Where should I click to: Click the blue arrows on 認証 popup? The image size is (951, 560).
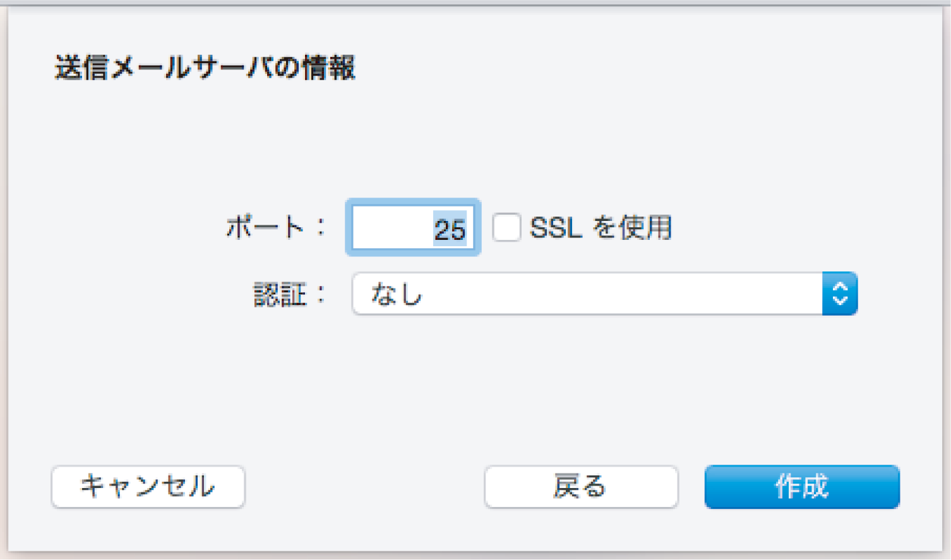840,294
